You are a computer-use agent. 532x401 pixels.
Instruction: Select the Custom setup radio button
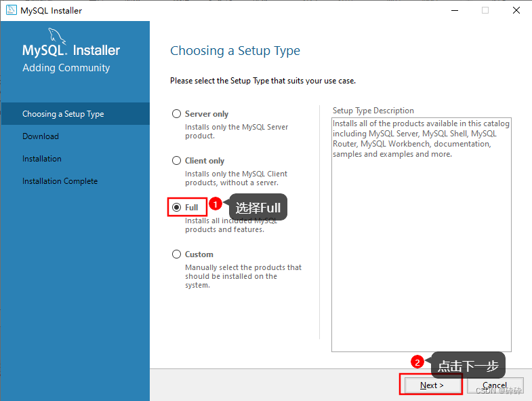tap(176, 254)
